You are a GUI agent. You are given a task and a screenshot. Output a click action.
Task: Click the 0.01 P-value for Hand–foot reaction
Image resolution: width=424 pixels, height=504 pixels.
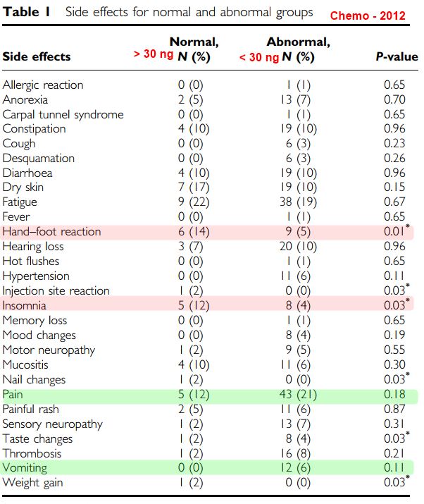394,232
